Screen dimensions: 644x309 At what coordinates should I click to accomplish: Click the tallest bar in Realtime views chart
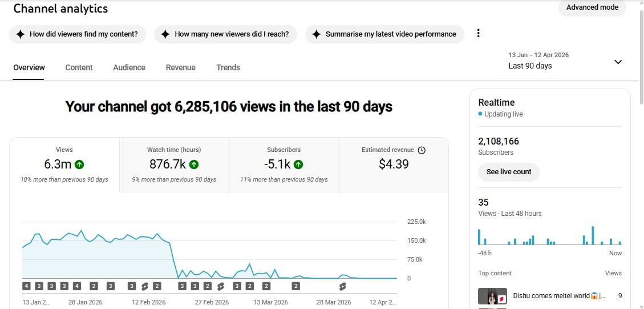pos(593,235)
